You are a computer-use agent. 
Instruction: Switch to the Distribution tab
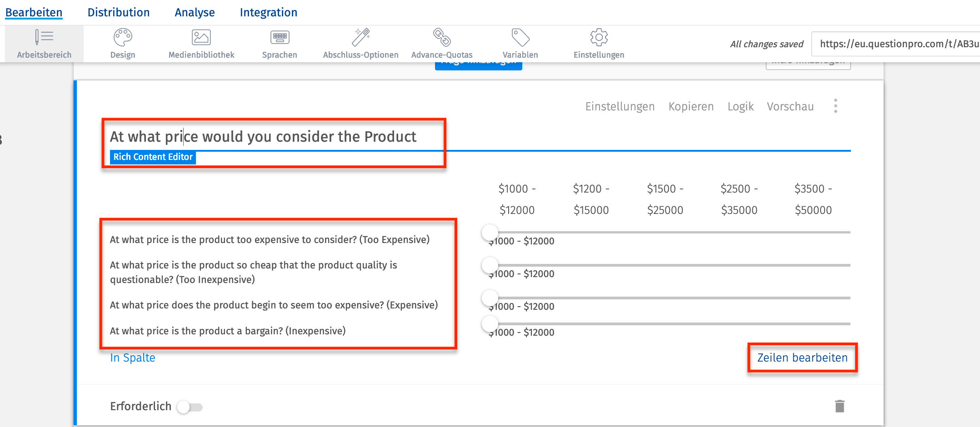[119, 12]
